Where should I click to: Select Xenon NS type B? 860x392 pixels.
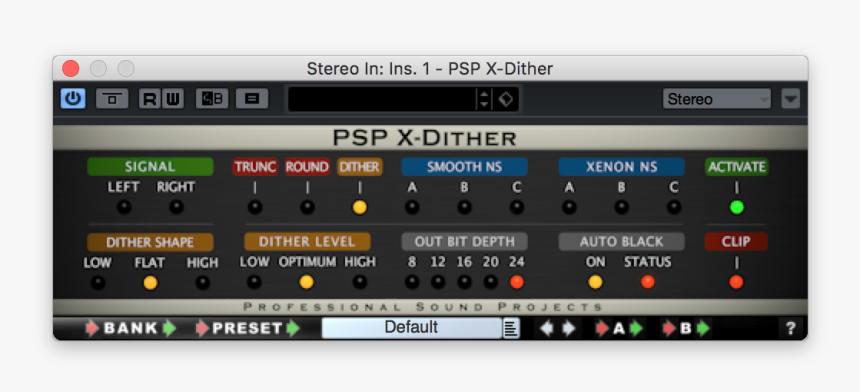pos(621,207)
